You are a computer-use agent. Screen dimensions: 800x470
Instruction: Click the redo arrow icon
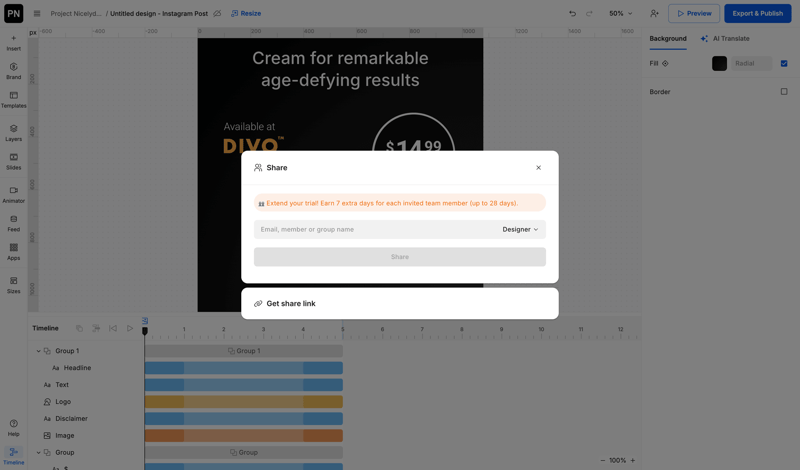pyautogui.click(x=589, y=13)
